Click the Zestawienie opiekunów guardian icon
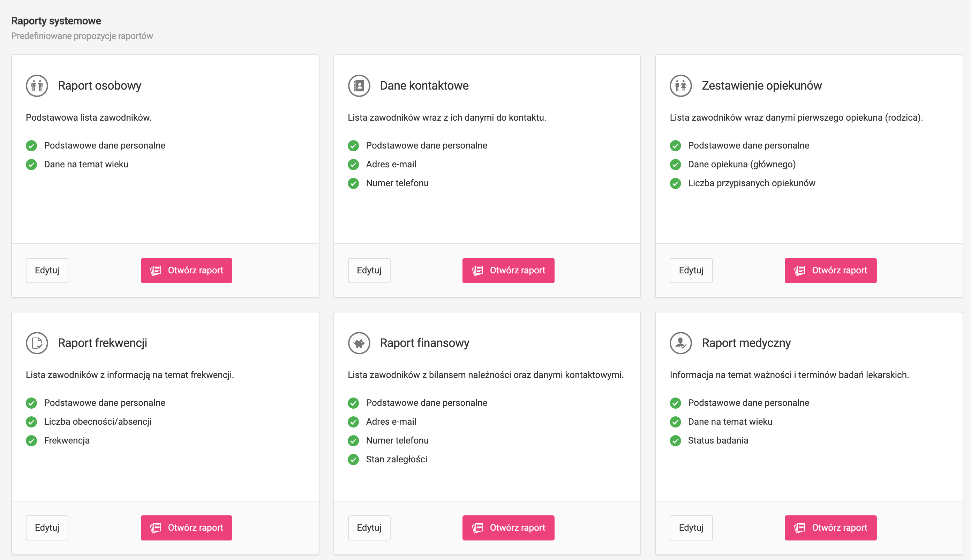 (x=680, y=85)
